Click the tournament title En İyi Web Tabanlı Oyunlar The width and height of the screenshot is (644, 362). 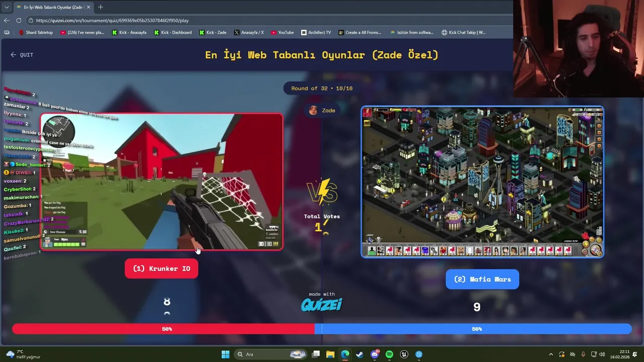[x=321, y=55]
